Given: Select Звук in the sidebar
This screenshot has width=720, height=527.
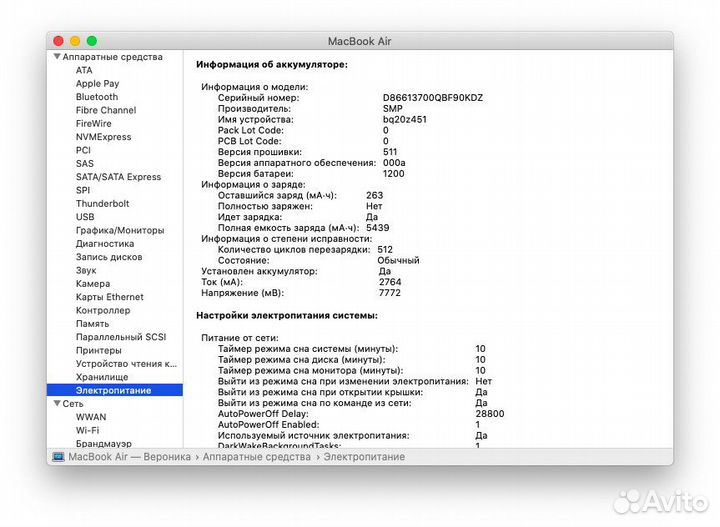Looking at the screenshot, I should [86, 270].
